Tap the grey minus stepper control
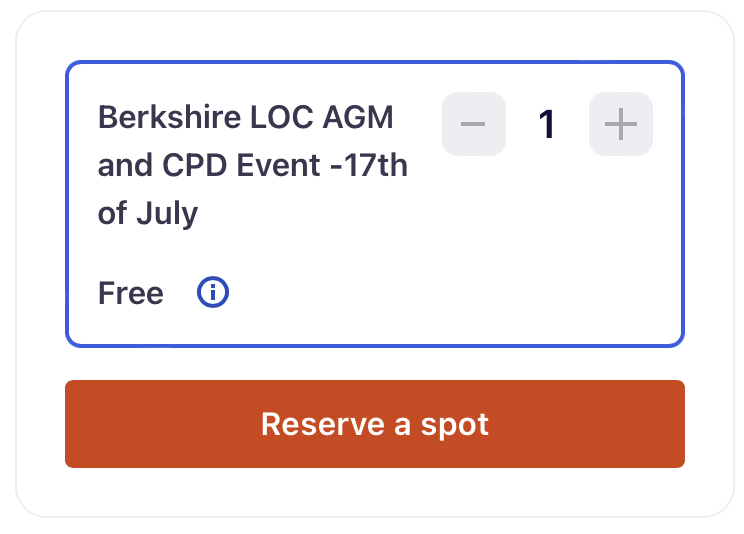Image resolution: width=744 pixels, height=534 pixels. [x=474, y=124]
